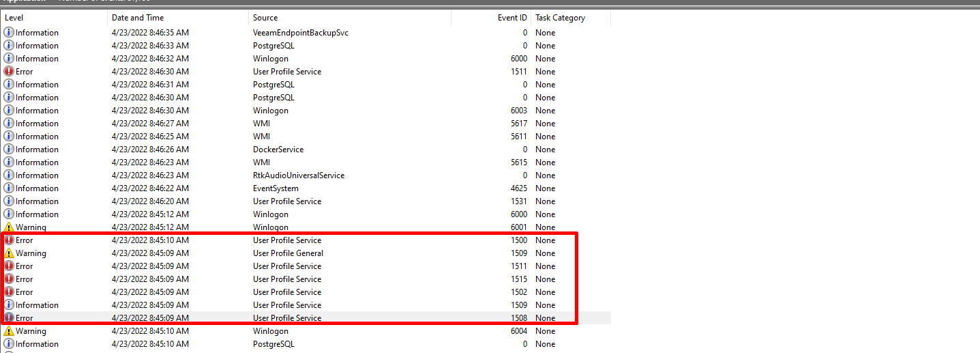Click the error icon for Event ID 1508

pos(9,318)
